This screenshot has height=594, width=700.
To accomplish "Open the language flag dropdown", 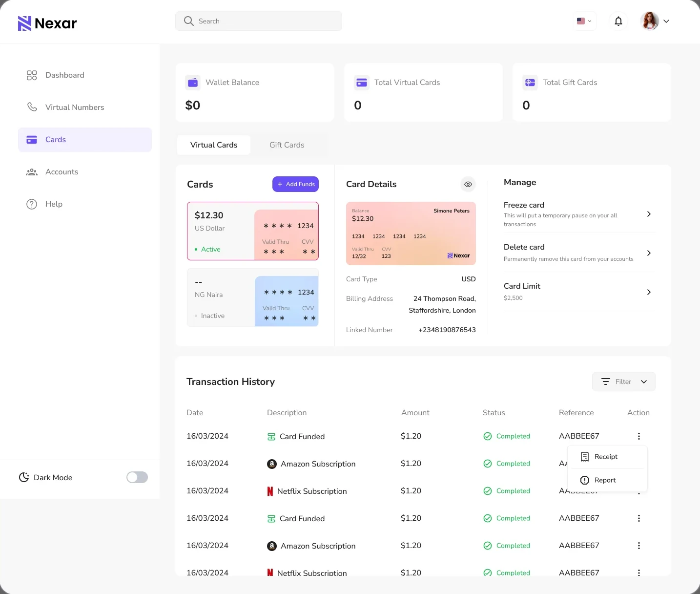I will click(x=584, y=21).
